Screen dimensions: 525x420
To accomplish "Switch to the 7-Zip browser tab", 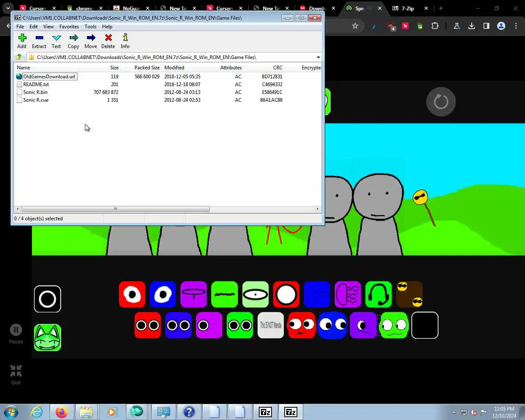I will pos(408,8).
